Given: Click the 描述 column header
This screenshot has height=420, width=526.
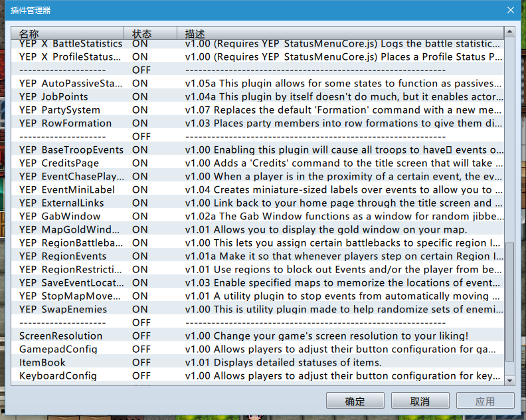Looking at the screenshot, I should point(340,34).
